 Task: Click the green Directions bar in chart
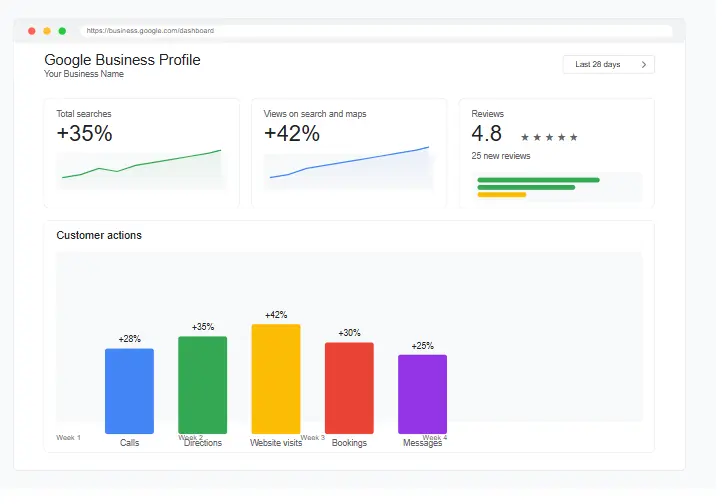click(202, 385)
